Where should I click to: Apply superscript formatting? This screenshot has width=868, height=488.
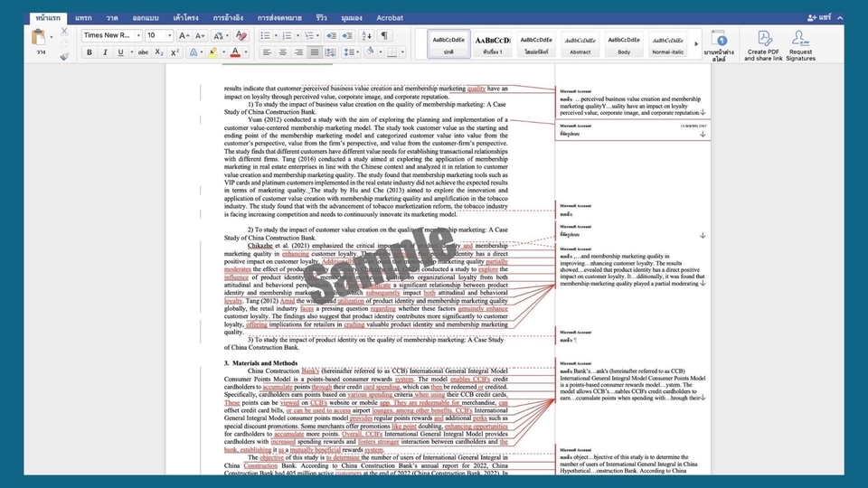point(175,52)
